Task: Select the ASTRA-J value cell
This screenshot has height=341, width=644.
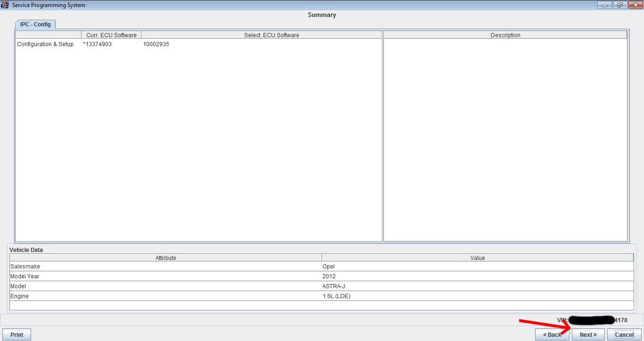Action: click(478, 286)
